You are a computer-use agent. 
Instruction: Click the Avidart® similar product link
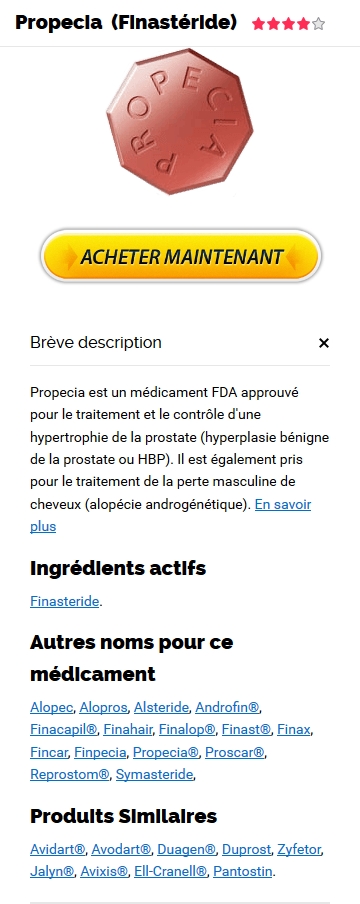pos(58,849)
